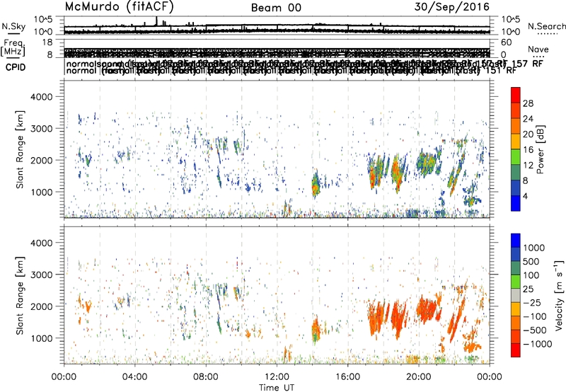The image size is (566, 392).
Task: Click the '-500' tick on the velocity colorbar
Action: pos(535,330)
